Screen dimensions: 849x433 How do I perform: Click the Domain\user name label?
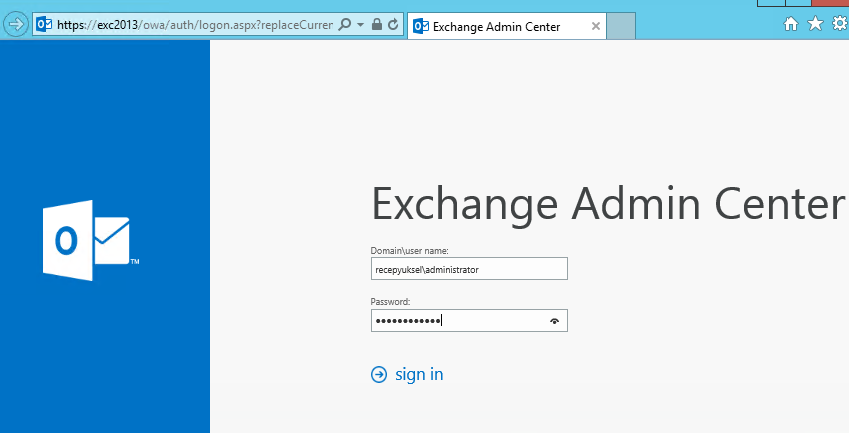coord(409,251)
